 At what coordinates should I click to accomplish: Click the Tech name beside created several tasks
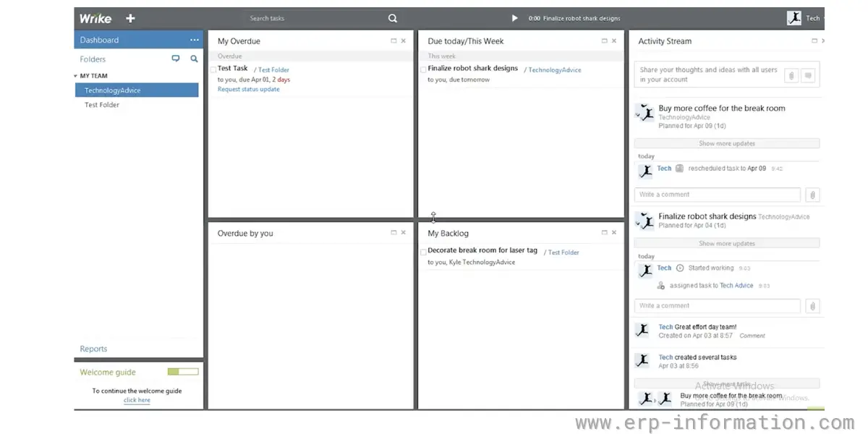pyautogui.click(x=665, y=357)
